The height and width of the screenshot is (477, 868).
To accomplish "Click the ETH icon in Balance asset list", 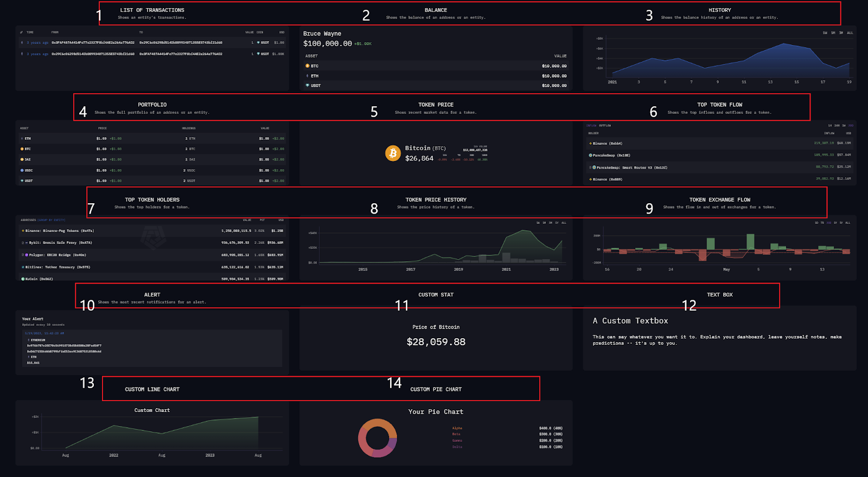I will click(308, 76).
